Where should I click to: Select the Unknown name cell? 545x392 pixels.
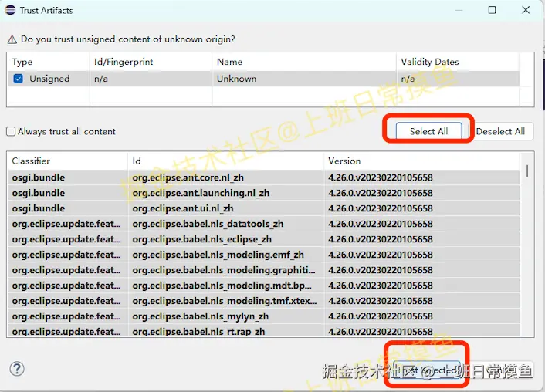pyautogui.click(x=304, y=79)
